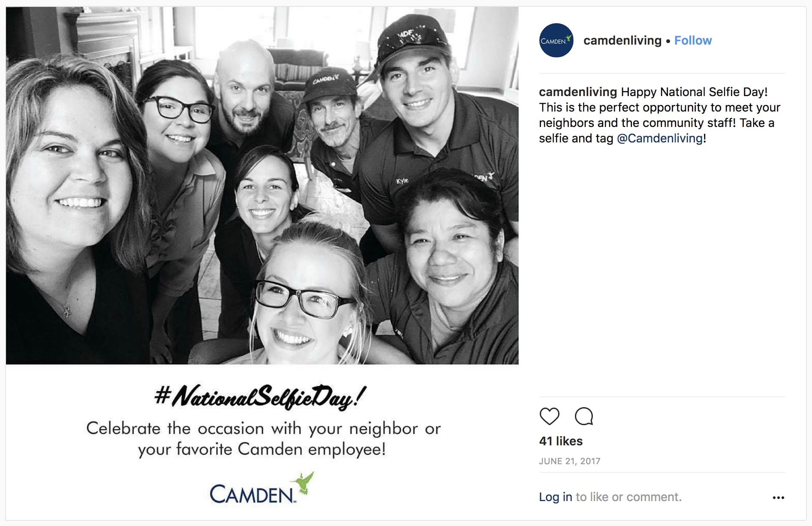Click the green hummingbird in the bottom Camden logo
Screen dimensions: 812x526
pos(303,483)
